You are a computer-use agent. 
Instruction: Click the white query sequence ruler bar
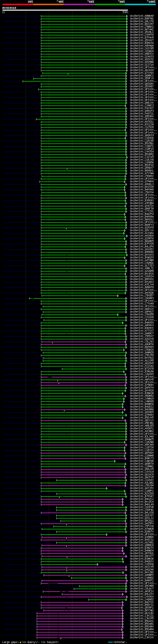65,10
